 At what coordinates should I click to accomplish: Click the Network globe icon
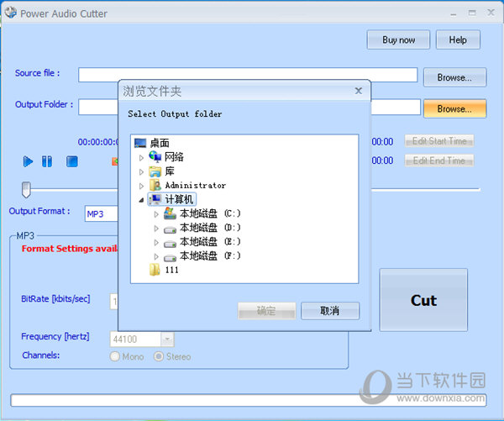(x=155, y=157)
